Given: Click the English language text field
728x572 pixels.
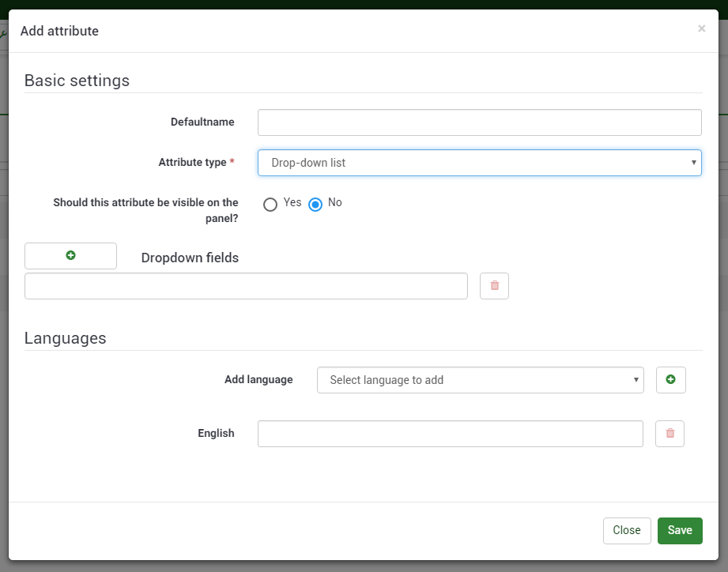Looking at the screenshot, I should pyautogui.click(x=450, y=434).
